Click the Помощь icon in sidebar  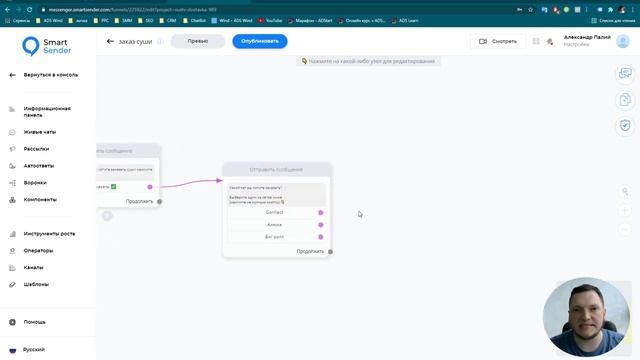coord(12,322)
